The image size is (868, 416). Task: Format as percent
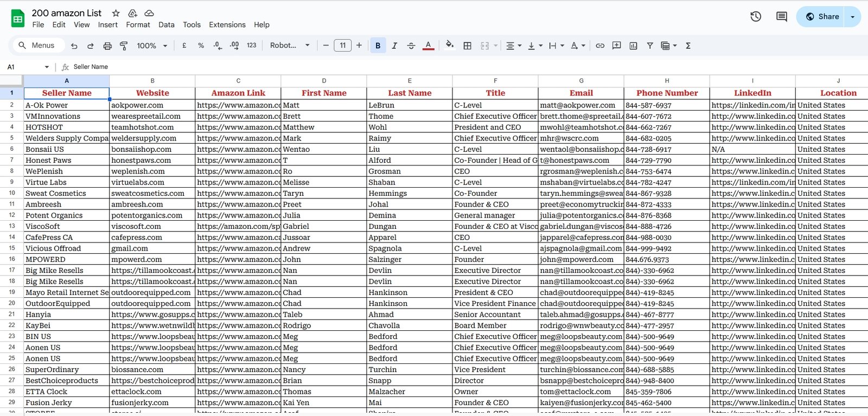201,46
